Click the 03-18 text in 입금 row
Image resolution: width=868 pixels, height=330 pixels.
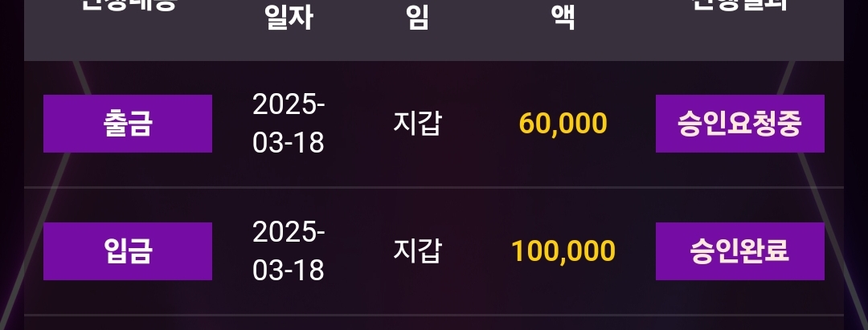click(289, 271)
